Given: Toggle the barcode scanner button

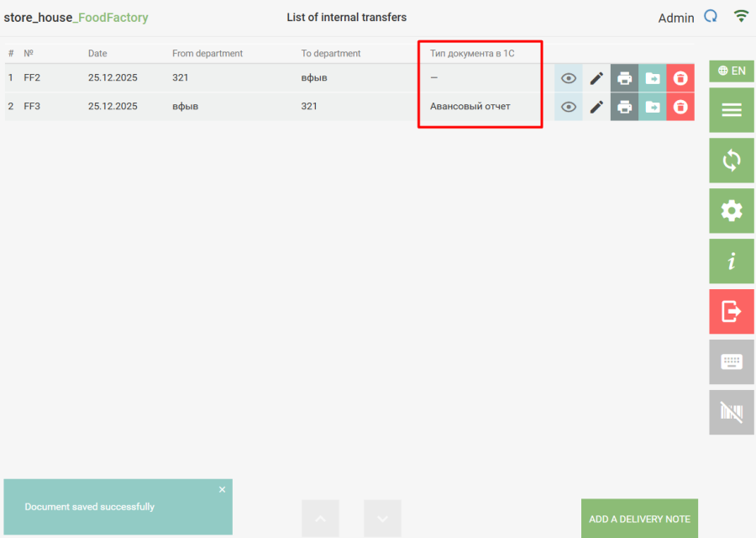Looking at the screenshot, I should pyautogui.click(x=732, y=413).
